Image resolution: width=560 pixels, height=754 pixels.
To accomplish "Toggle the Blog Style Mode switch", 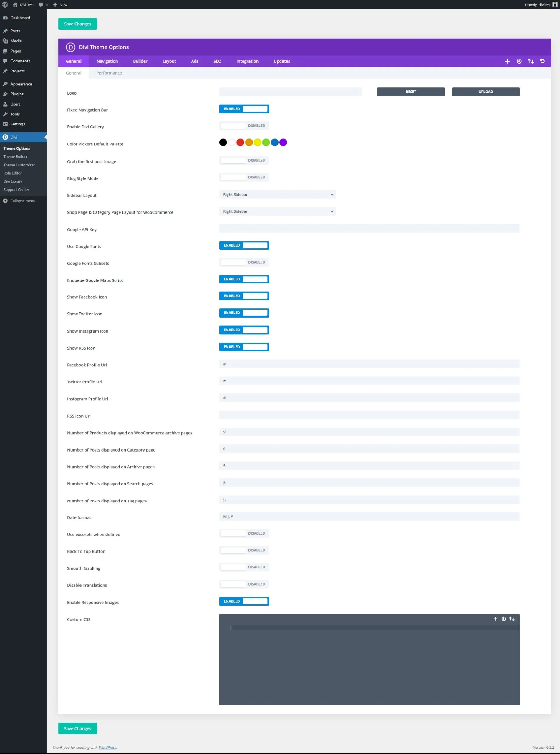I will [x=244, y=177].
